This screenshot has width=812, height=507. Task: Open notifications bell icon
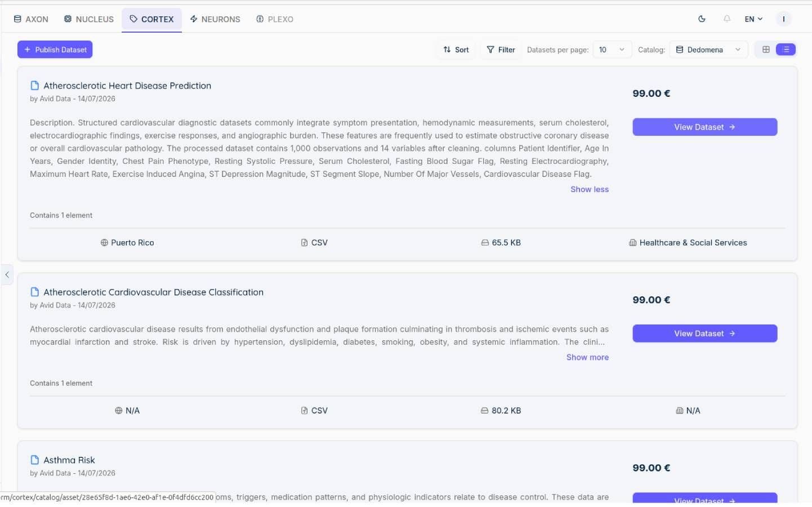click(x=727, y=19)
